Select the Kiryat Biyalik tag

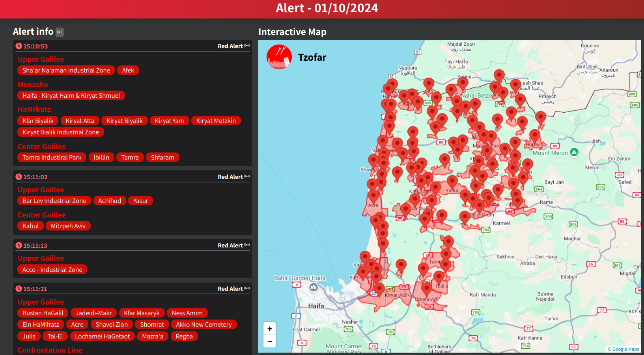coord(125,121)
